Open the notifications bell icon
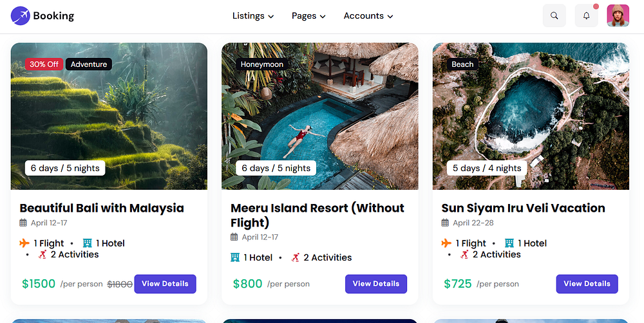 click(x=587, y=16)
